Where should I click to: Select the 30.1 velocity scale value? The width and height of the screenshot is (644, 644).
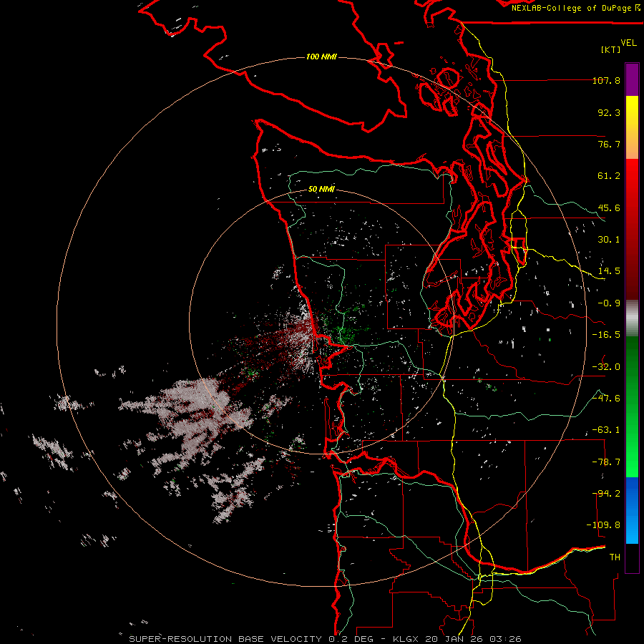pyautogui.click(x=609, y=240)
